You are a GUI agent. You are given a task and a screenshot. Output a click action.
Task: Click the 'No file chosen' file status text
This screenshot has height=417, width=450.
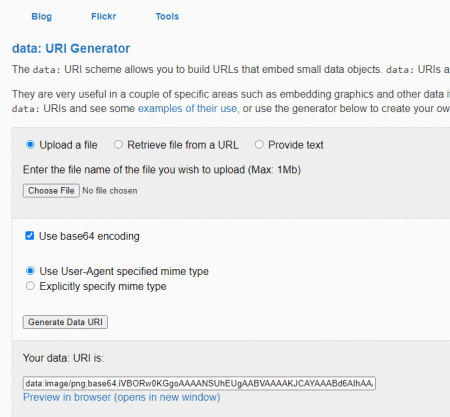(x=110, y=191)
